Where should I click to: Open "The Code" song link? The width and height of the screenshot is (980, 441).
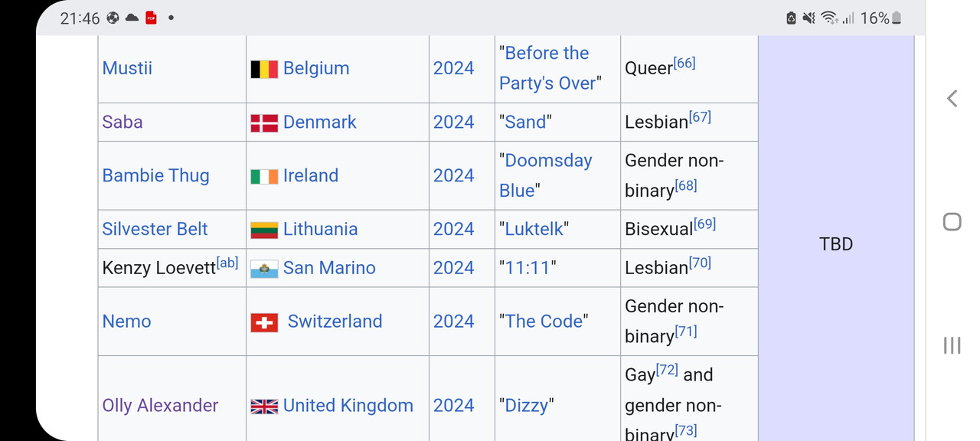(543, 321)
